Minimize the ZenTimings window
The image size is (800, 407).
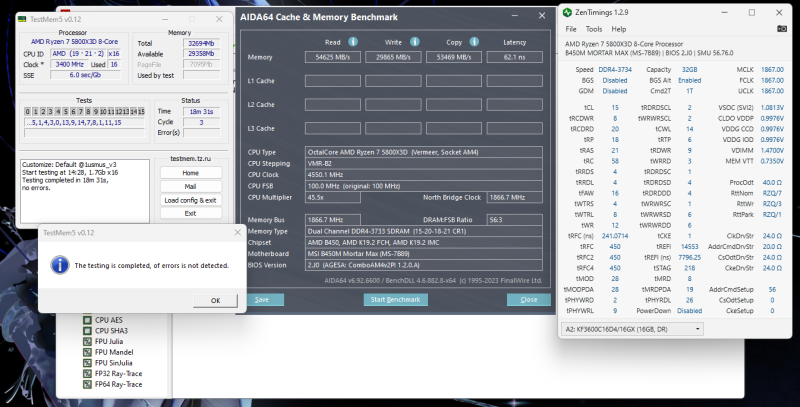pos(725,12)
